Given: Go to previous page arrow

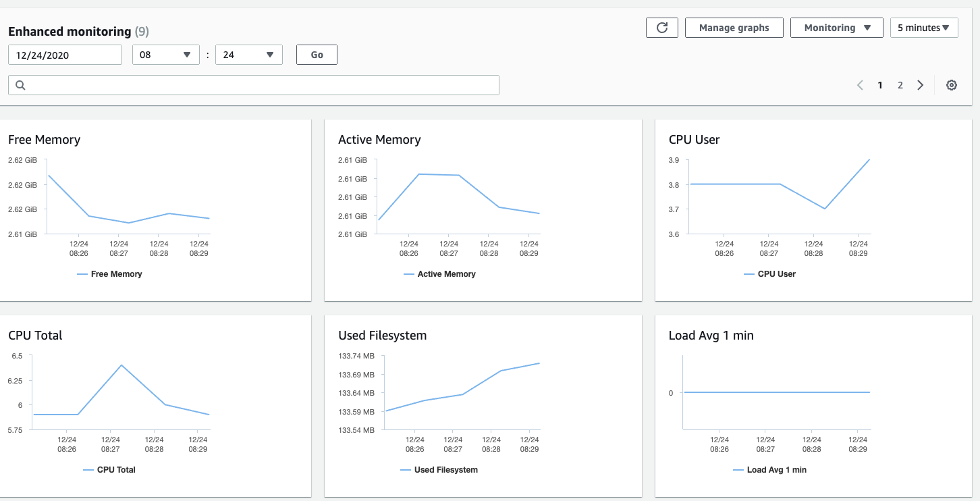Looking at the screenshot, I should tap(860, 85).
